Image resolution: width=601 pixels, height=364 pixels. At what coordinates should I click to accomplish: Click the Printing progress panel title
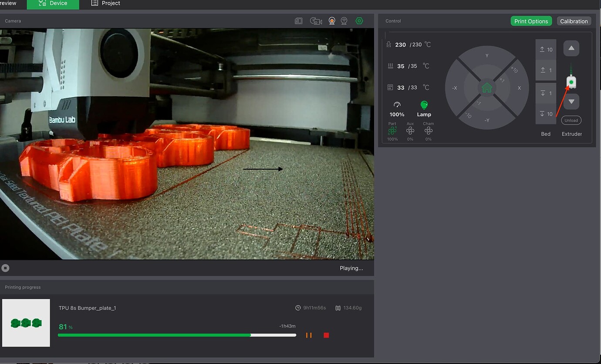(23, 287)
